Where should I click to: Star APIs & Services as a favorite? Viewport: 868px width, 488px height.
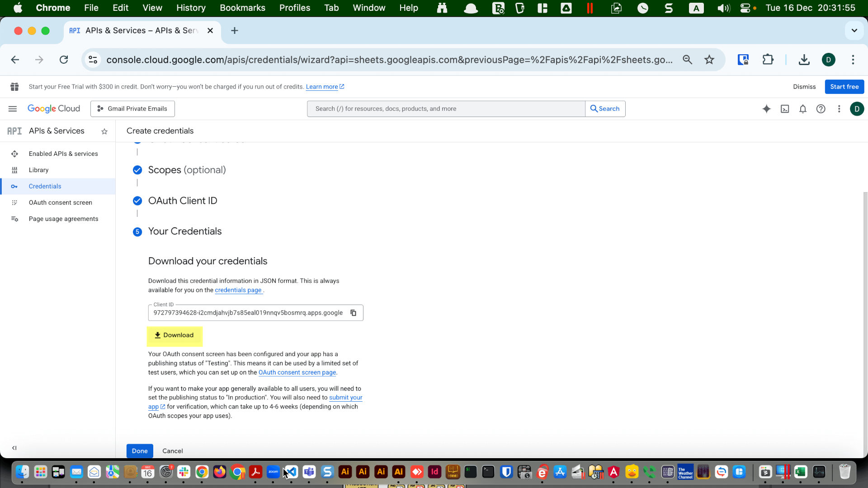click(104, 131)
